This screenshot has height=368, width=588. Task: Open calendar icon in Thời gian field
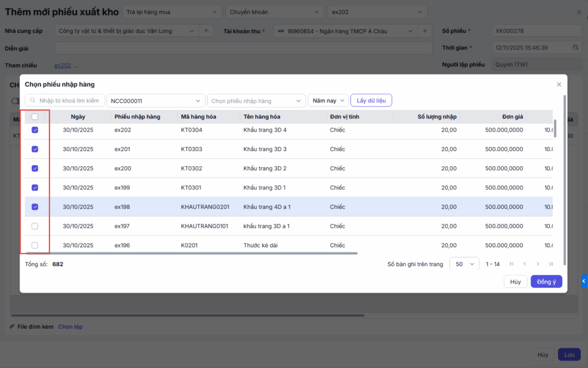[575, 48]
